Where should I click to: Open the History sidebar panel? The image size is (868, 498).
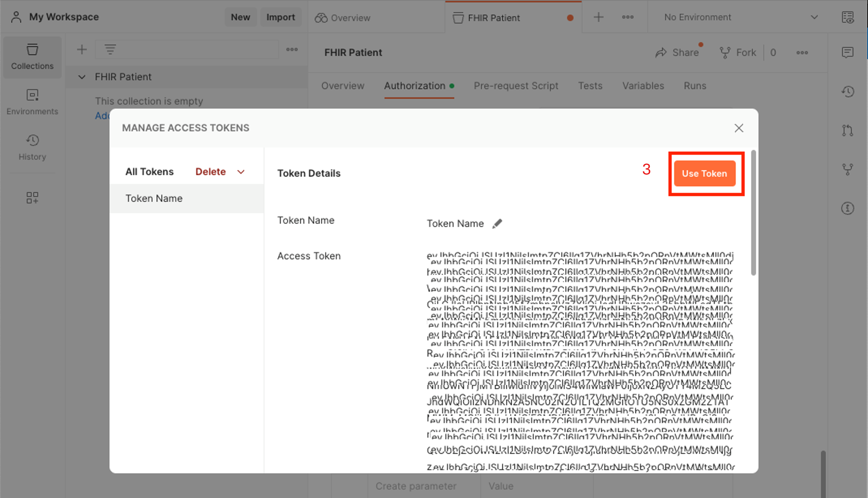[32, 147]
